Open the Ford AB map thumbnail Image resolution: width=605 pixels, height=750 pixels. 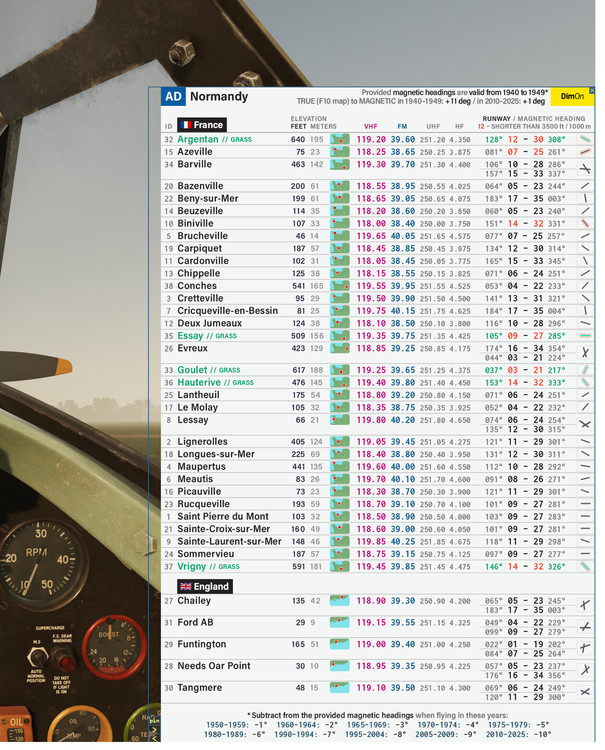pos(340,623)
